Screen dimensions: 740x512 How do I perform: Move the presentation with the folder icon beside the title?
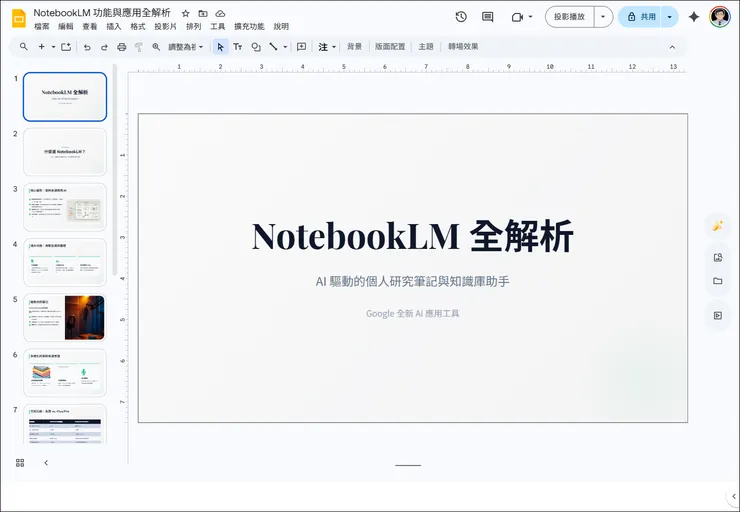[x=203, y=14]
